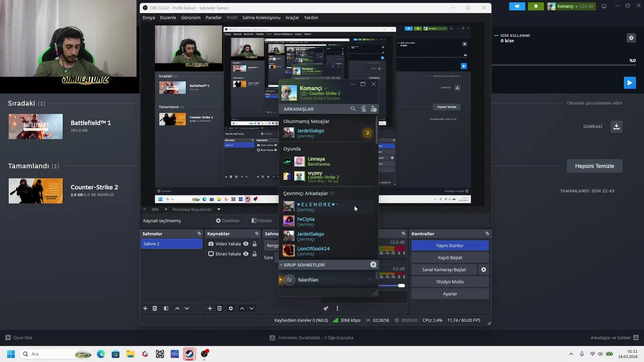Click Yayını Durdur to stop streaming

(x=450, y=245)
